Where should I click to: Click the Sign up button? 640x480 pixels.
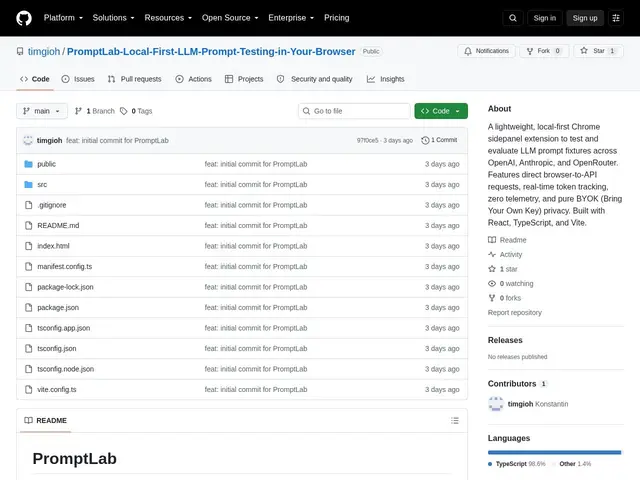585,18
